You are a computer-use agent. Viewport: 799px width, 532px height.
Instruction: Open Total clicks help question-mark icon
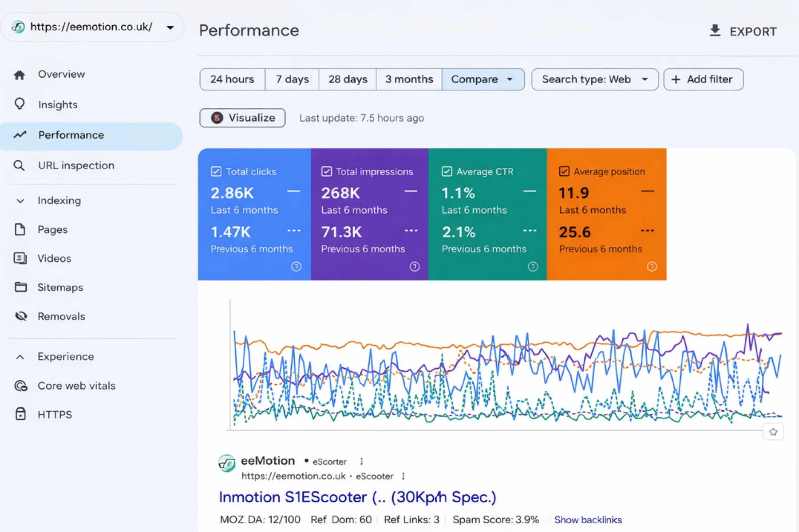coord(296,266)
